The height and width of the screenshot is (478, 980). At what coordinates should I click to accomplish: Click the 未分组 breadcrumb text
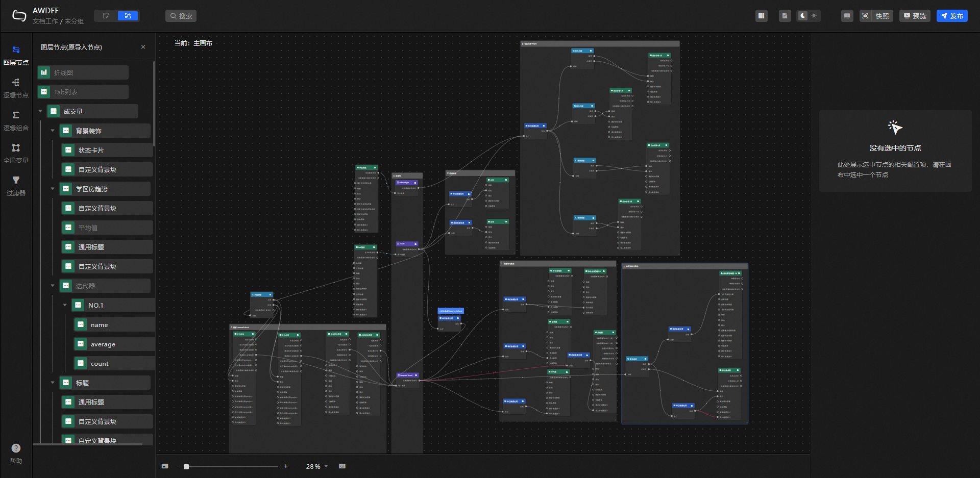[x=74, y=21]
